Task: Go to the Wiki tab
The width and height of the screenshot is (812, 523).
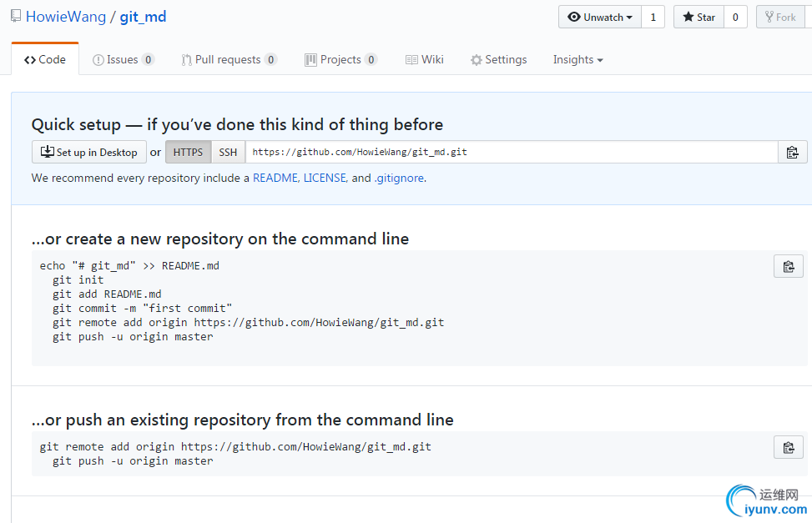Action: coord(425,59)
